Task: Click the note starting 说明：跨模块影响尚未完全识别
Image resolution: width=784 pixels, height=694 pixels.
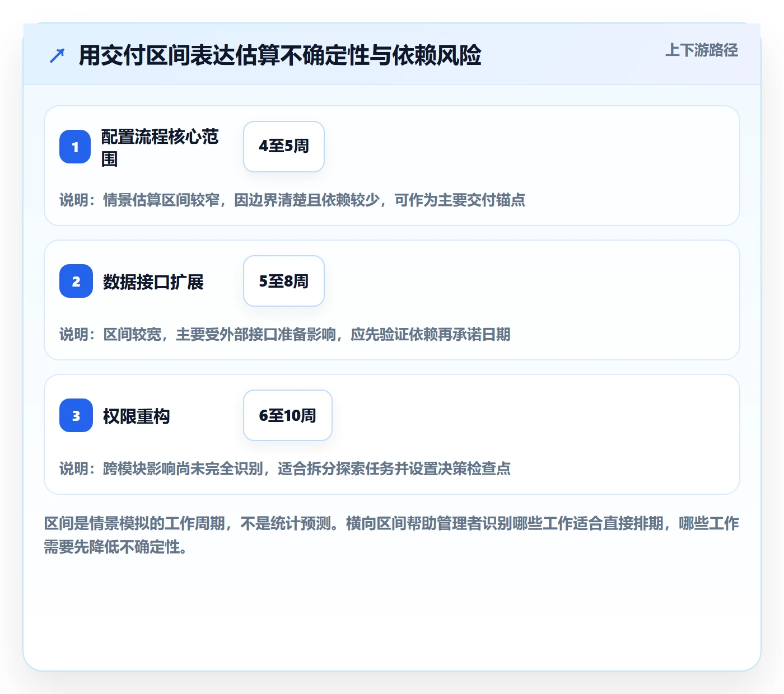Action: (285, 468)
